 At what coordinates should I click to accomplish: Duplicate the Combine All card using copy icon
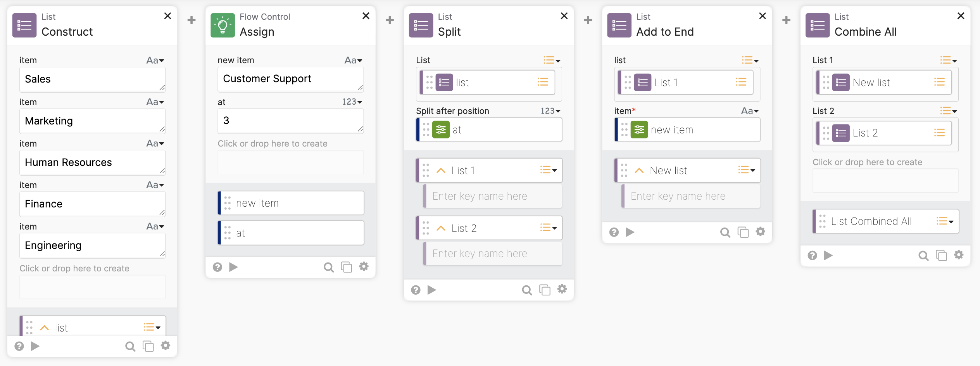tap(941, 256)
